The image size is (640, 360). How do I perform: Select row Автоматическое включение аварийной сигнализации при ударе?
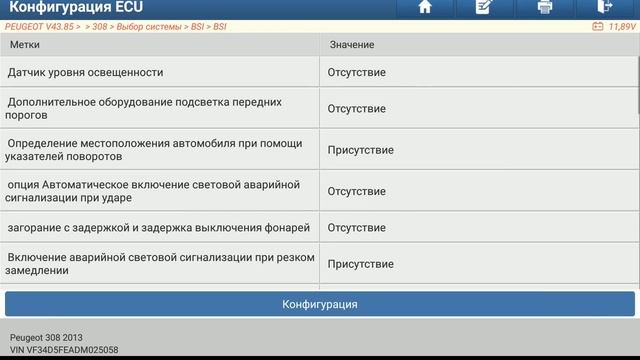click(160, 191)
